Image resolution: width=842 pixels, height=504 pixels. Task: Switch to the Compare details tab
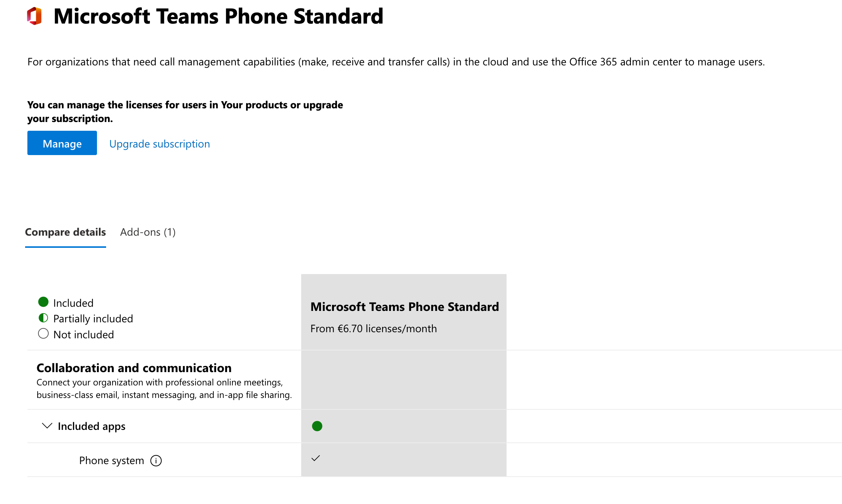[65, 232]
